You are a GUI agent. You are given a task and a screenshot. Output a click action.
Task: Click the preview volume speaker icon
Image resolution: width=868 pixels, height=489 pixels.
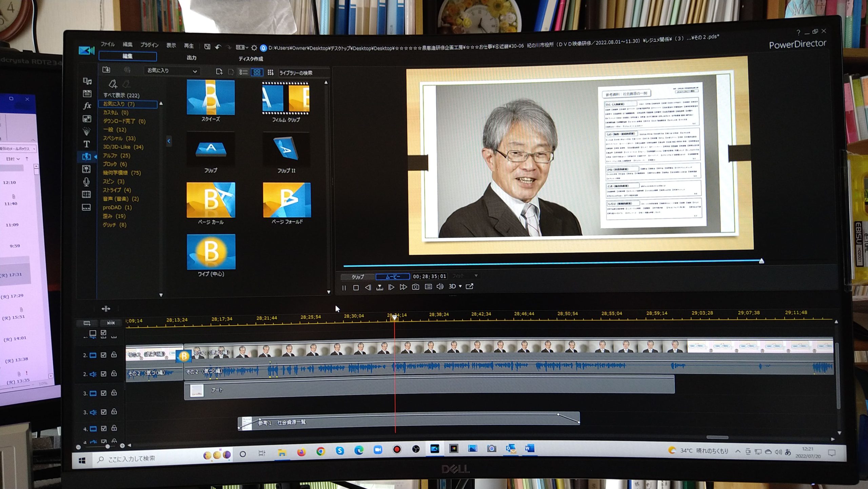440,287
